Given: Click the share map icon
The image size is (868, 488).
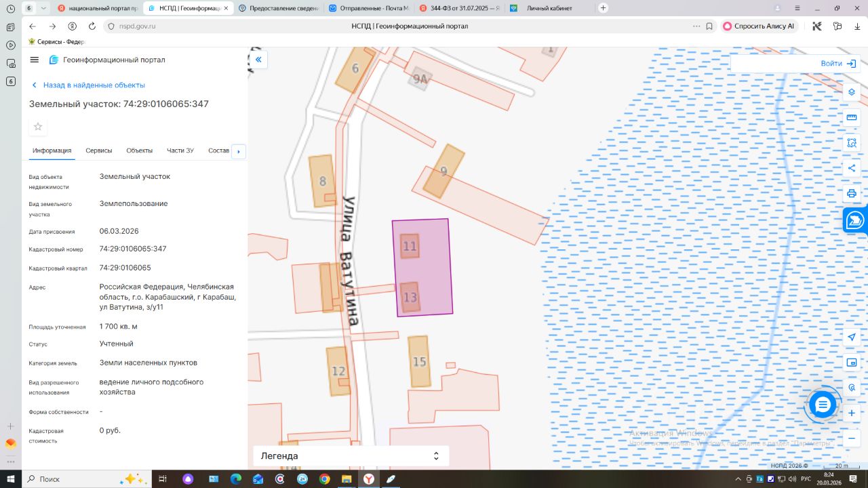Looking at the screenshot, I should point(852,168).
